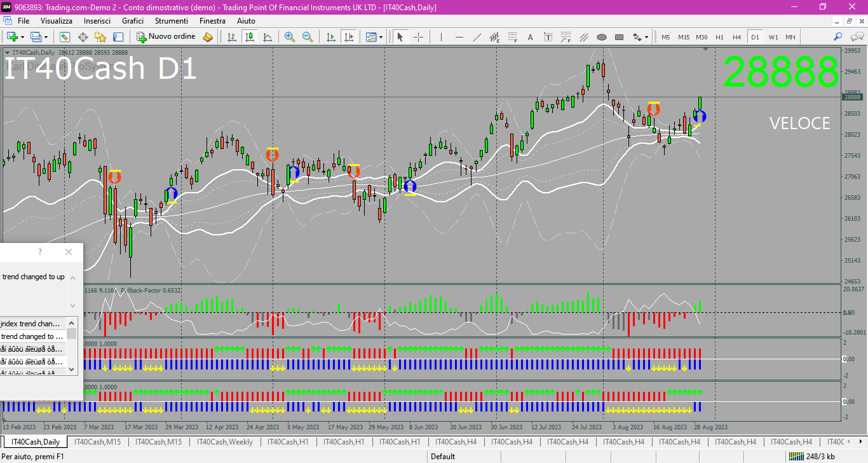The height and width of the screenshot is (463, 868).
Task: Select the Fibonacci arc tool icon
Action: click(566, 37)
